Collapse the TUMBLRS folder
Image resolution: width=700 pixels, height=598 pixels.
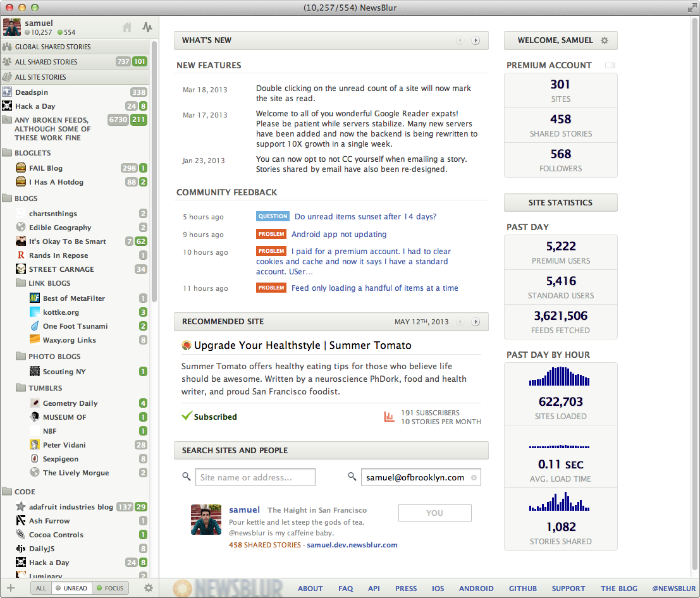pyautogui.click(x=20, y=387)
